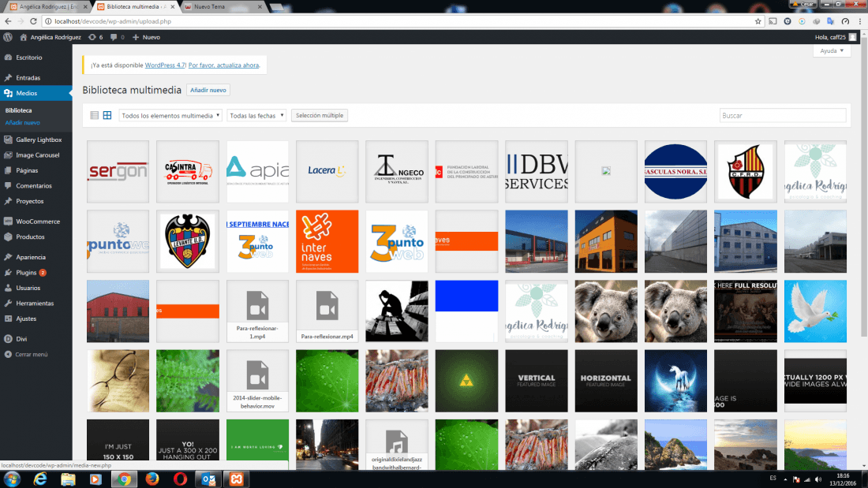Open the WordPress 4.7 link
868x488 pixels.
point(165,65)
